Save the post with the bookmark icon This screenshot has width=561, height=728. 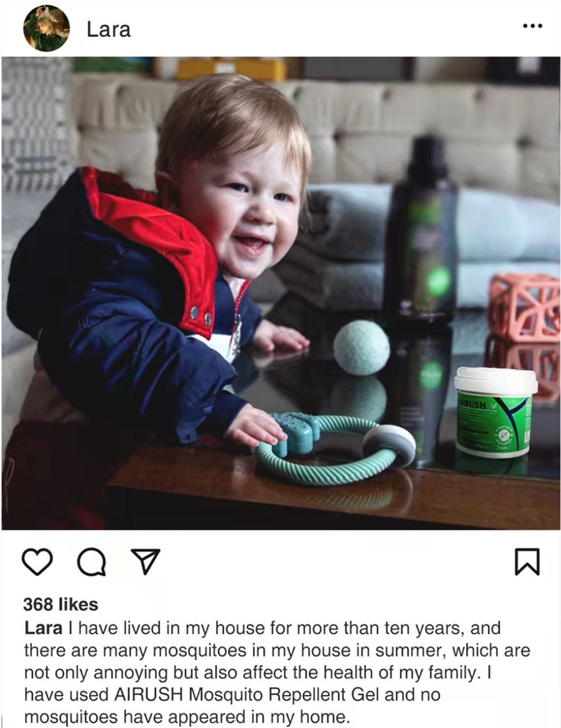[527, 562]
